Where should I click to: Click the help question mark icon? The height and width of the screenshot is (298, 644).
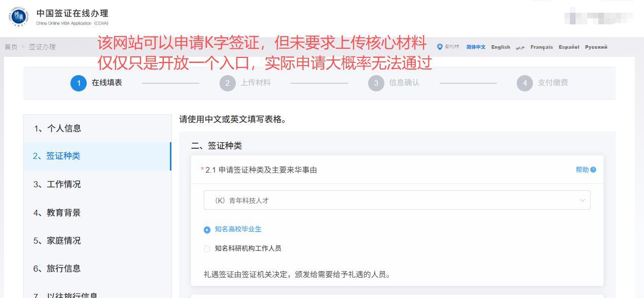click(593, 170)
